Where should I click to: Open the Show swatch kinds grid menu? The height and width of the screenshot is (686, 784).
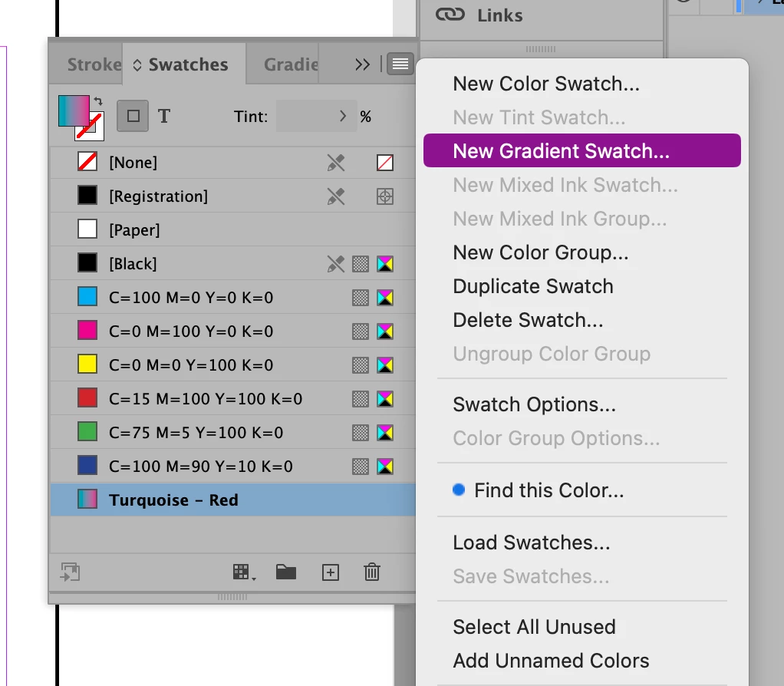[x=244, y=572]
